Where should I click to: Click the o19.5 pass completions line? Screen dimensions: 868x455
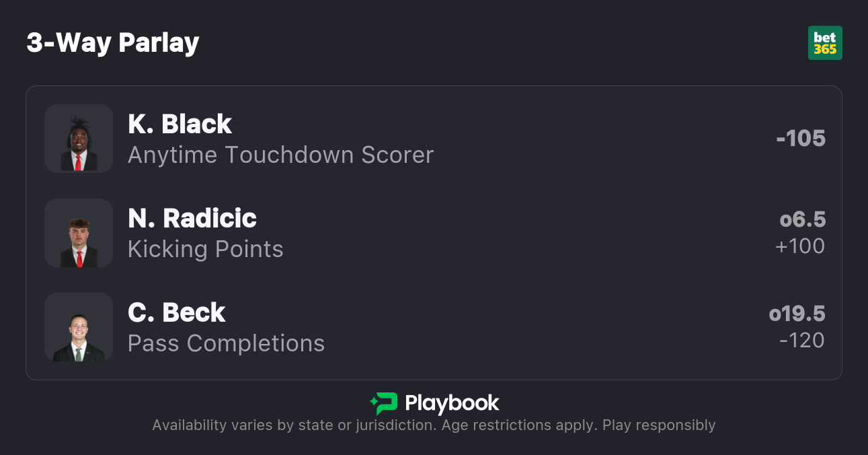point(797,314)
